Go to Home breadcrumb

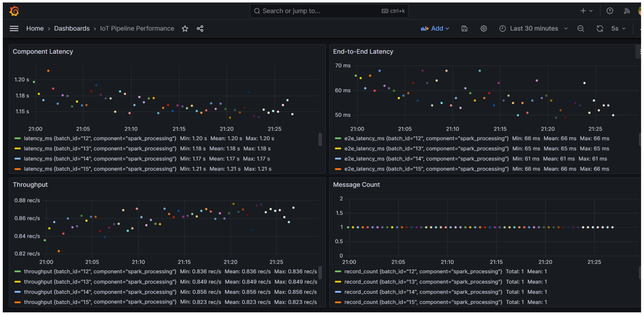(35, 29)
